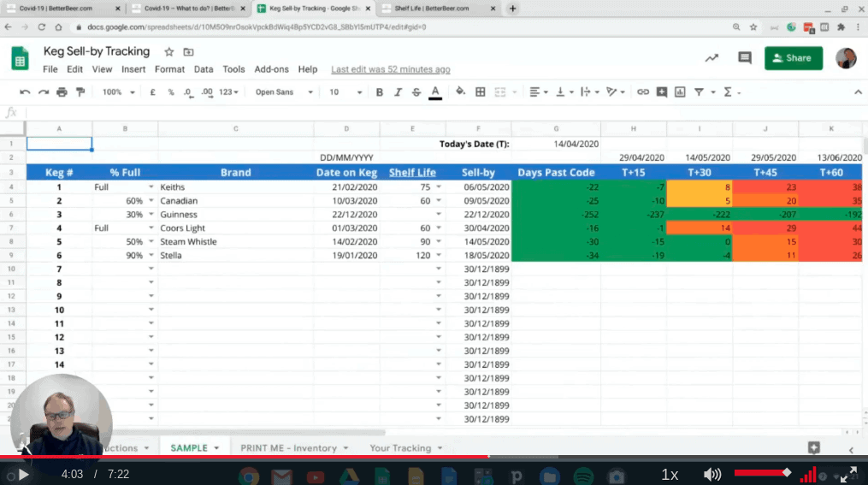868x485 pixels.
Task: Open vertical align options
Action: (564, 92)
